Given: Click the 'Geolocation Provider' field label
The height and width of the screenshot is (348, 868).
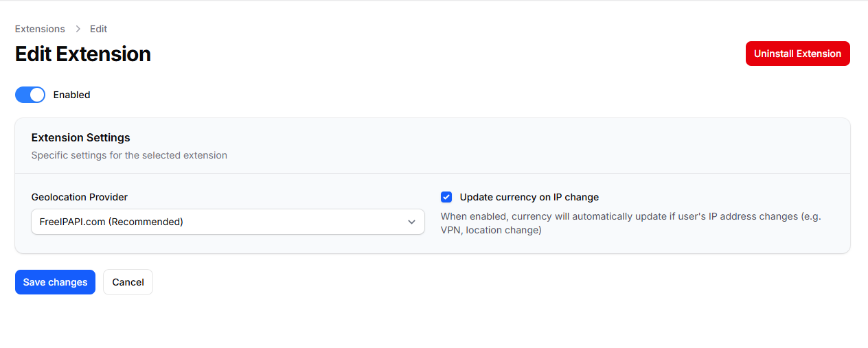Looking at the screenshot, I should 80,197.
